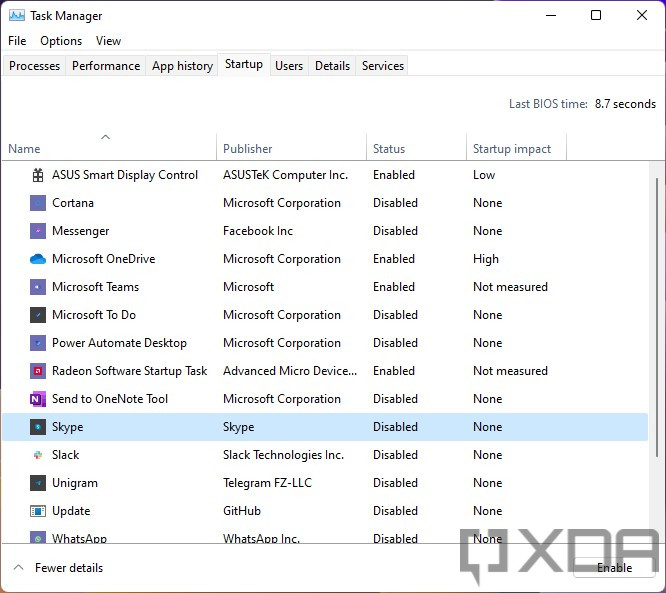Click the Advanced Micro Device... publisher cell
Image resolution: width=666 pixels, height=593 pixels.
[x=290, y=371]
